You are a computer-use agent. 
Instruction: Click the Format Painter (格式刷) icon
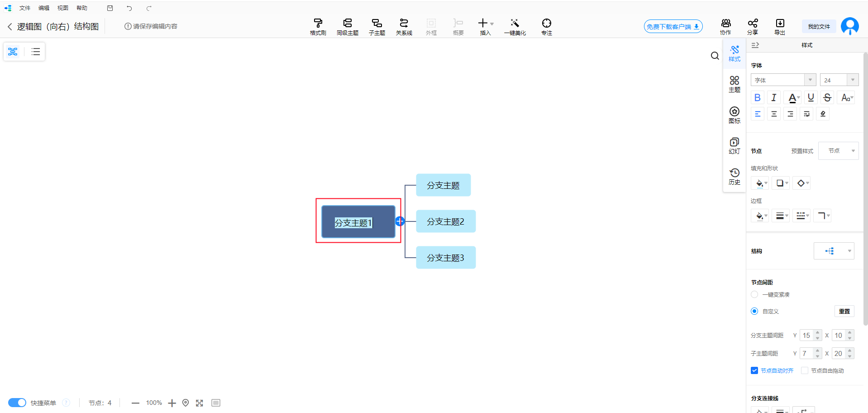point(318,26)
